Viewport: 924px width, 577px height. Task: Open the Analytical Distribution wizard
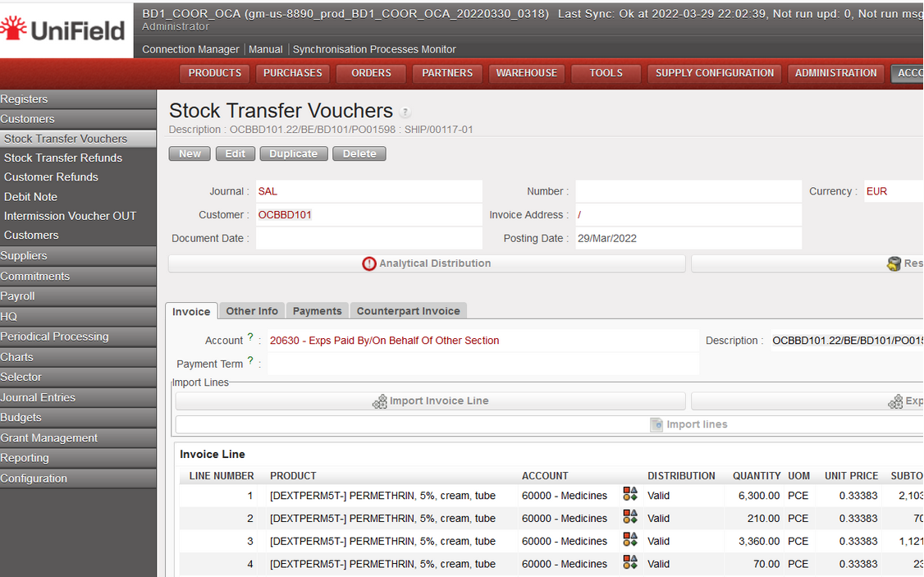pos(427,263)
